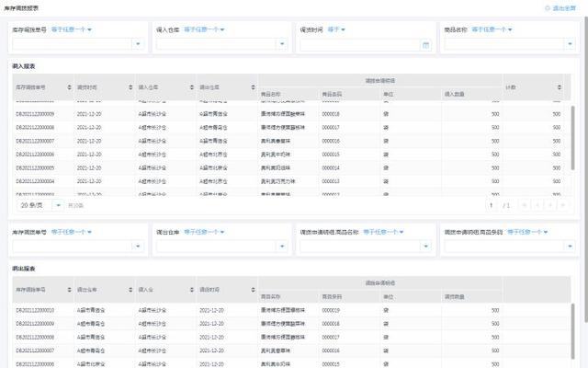Click the 调出报表 table vertical scrollbar

[572, 331]
